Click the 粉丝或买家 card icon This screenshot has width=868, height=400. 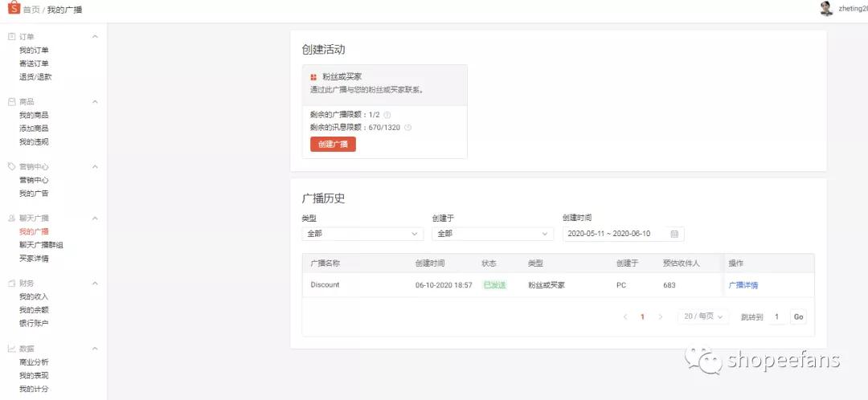point(313,77)
